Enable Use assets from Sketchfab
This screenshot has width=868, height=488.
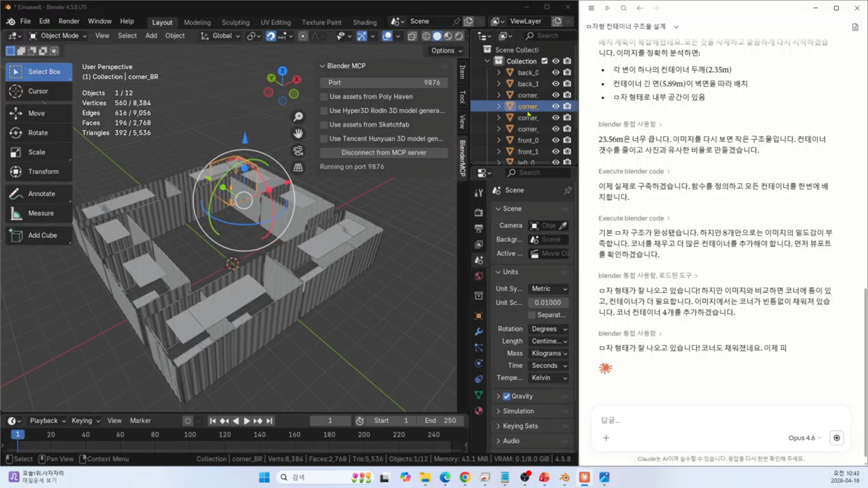pos(324,125)
